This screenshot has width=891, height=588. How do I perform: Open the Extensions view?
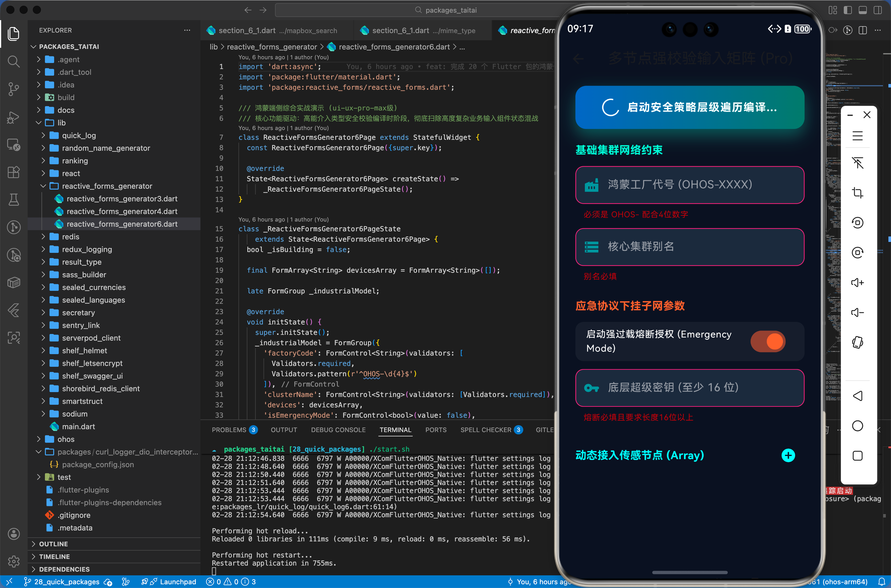point(14,172)
